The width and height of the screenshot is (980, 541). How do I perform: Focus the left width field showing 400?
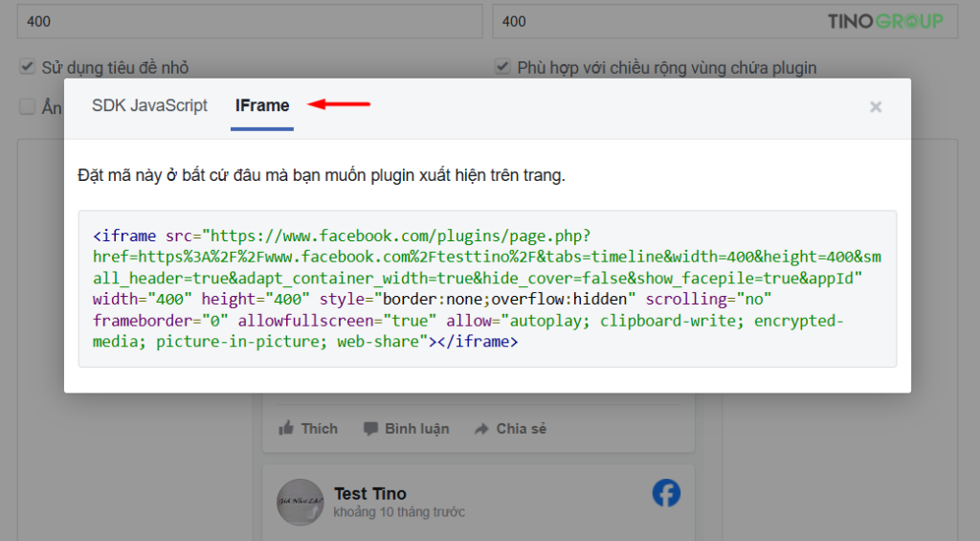(x=250, y=21)
